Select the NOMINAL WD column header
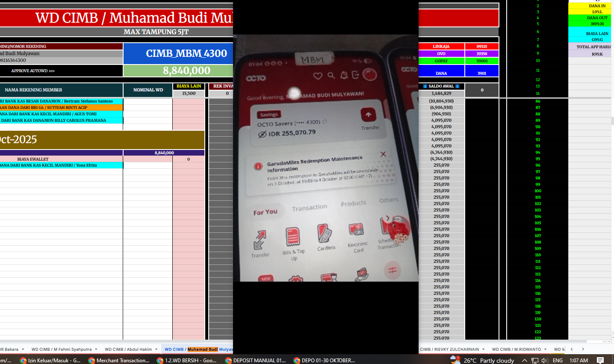This screenshot has height=364, width=614. [148, 90]
